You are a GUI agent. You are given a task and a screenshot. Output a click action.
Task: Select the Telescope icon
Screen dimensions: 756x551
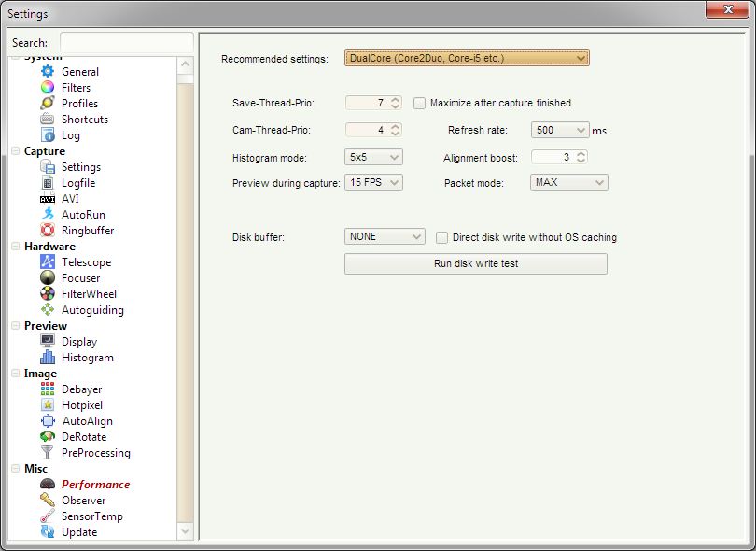point(48,262)
